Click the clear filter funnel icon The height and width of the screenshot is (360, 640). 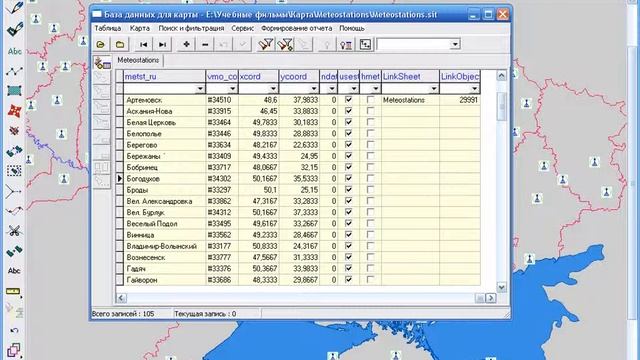point(285,44)
